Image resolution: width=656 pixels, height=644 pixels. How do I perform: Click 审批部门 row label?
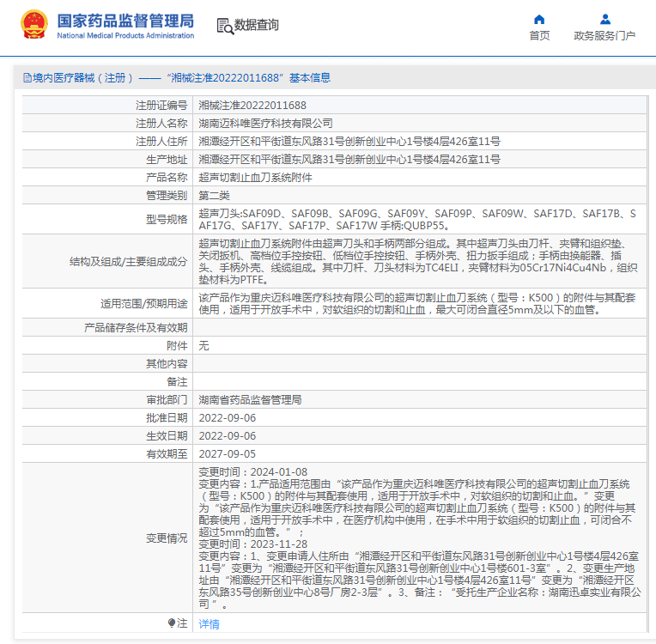167,400
